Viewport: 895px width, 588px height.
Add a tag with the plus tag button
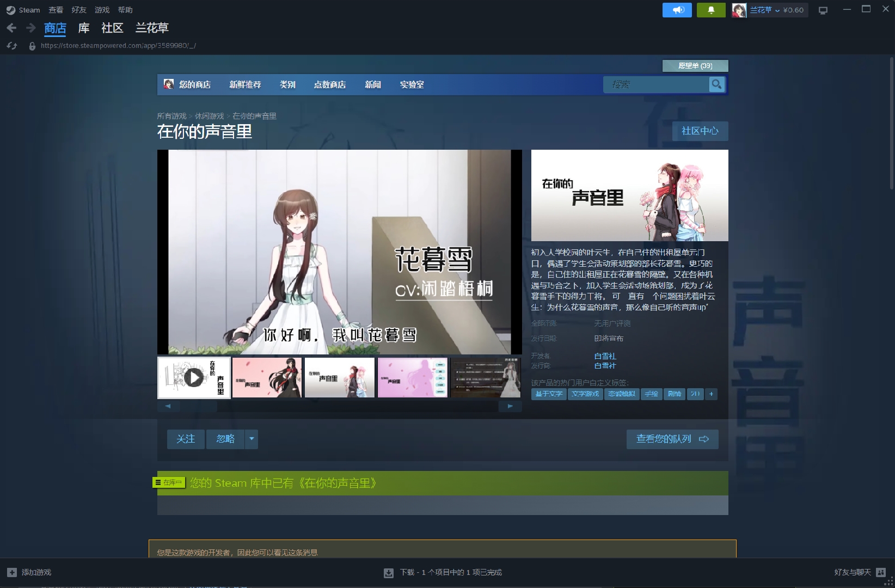tap(711, 394)
